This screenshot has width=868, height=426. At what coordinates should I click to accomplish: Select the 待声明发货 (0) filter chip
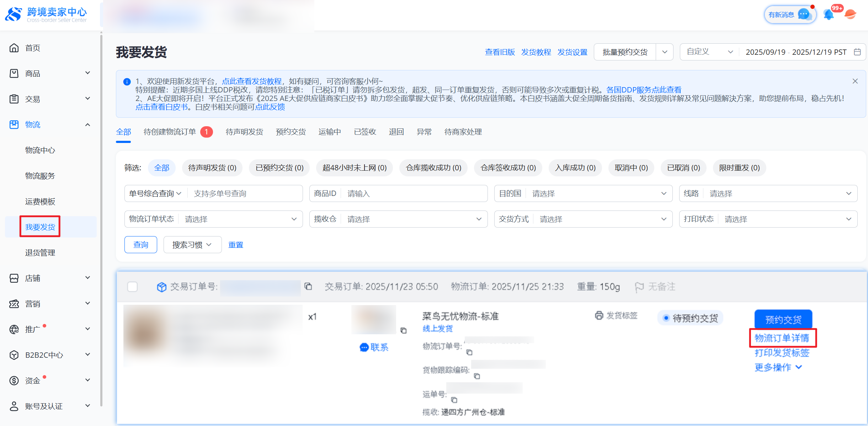(x=212, y=168)
